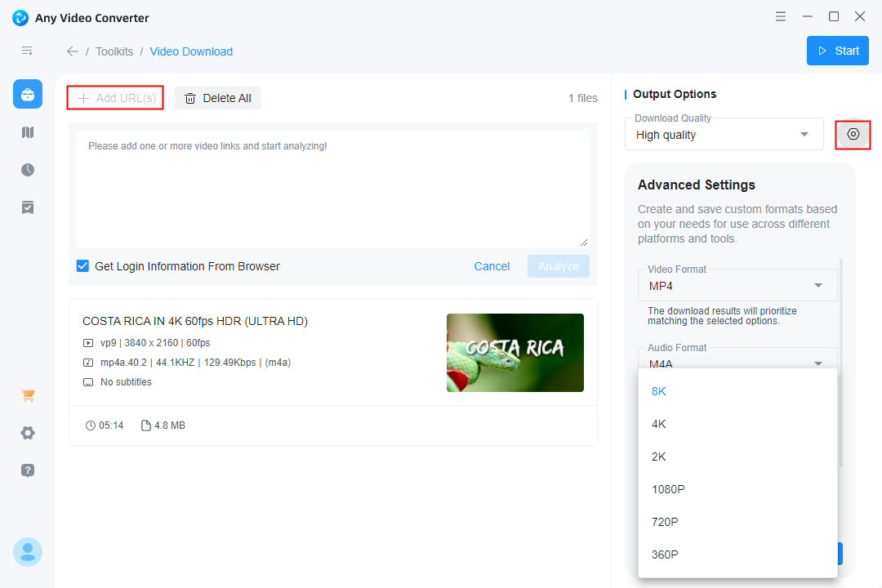Click the Costa Rica video thumbnail
The height and width of the screenshot is (588, 882).
[x=514, y=353]
